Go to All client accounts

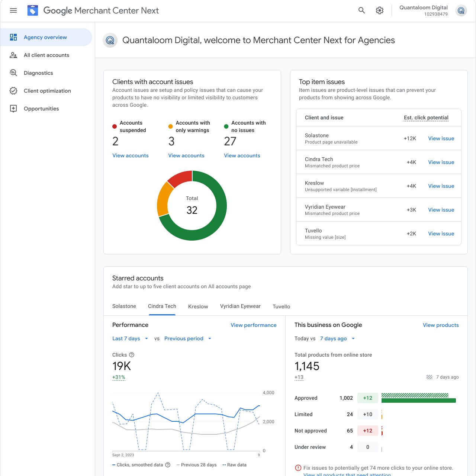tap(46, 55)
